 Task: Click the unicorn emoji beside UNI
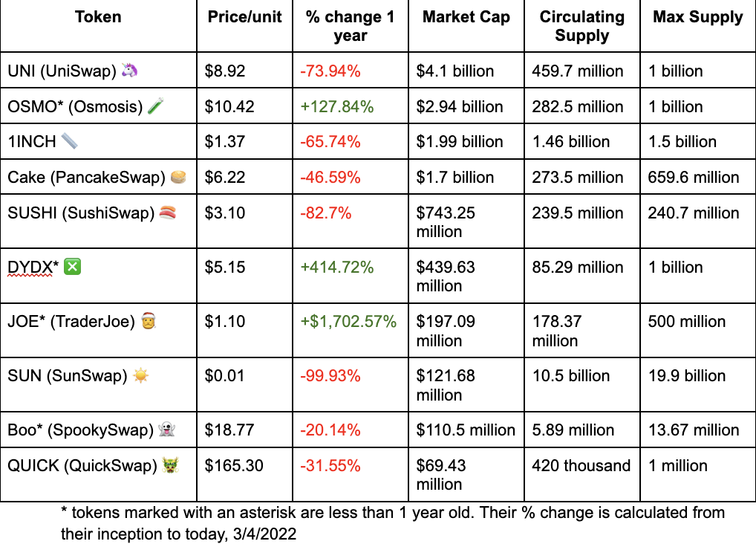point(129,71)
